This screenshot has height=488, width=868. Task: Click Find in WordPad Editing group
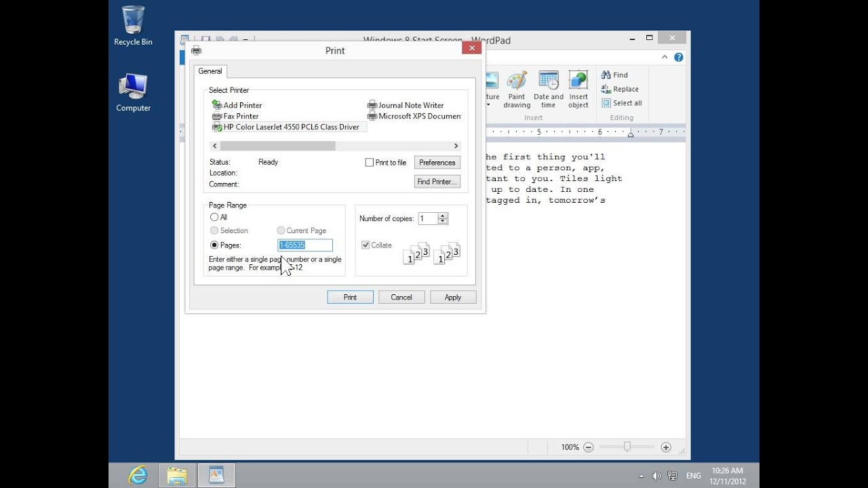click(x=614, y=75)
